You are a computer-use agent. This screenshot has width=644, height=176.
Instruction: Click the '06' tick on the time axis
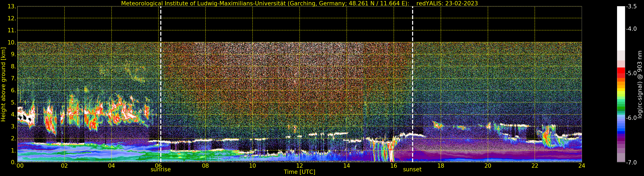click(x=159, y=166)
